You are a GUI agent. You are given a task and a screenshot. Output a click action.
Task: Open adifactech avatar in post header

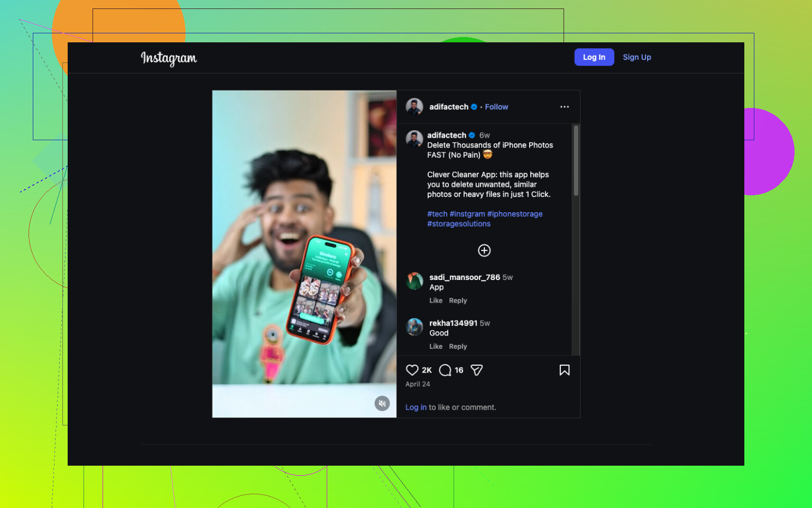414,107
